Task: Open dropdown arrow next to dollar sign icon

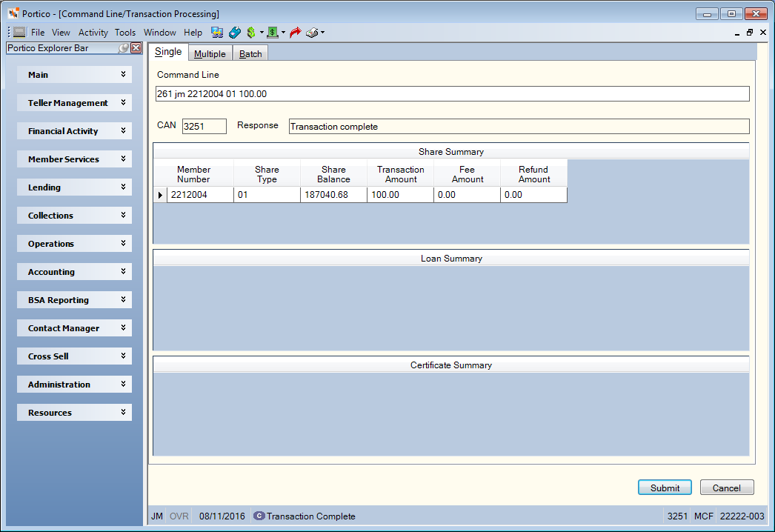Action: [x=262, y=33]
